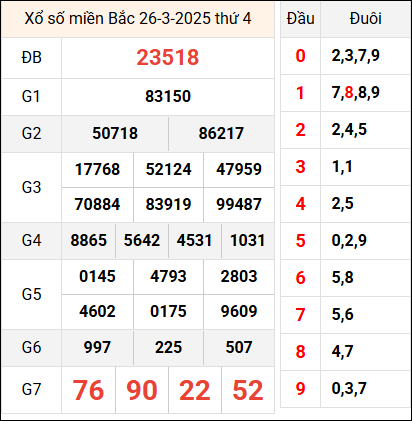Screen dimensions: 412x421
Task: Click head digit 9 in Đầu column
Action: coord(300,389)
